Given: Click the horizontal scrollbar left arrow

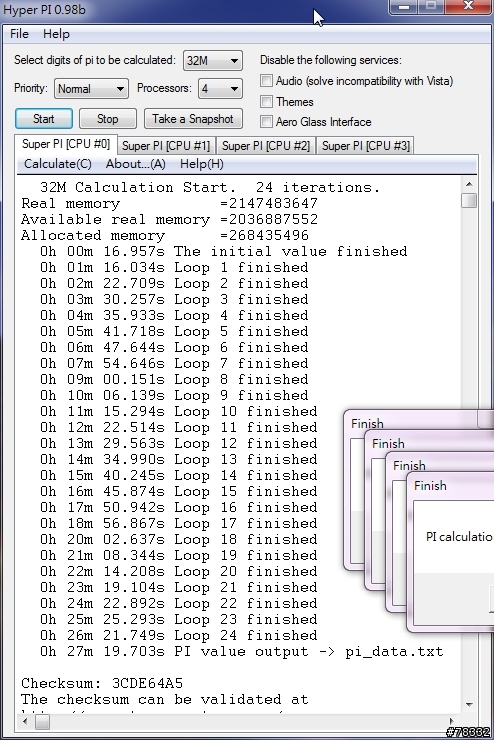Looking at the screenshot, I should coord(25,721).
